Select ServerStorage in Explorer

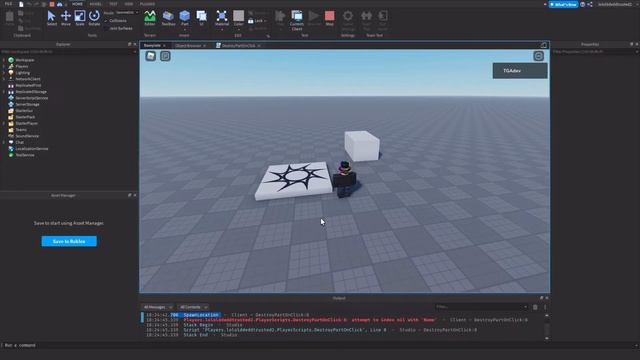27,104
